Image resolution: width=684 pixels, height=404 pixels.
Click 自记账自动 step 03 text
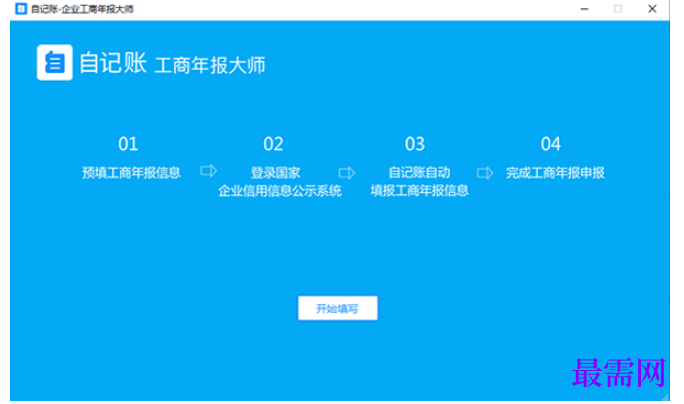(x=419, y=173)
